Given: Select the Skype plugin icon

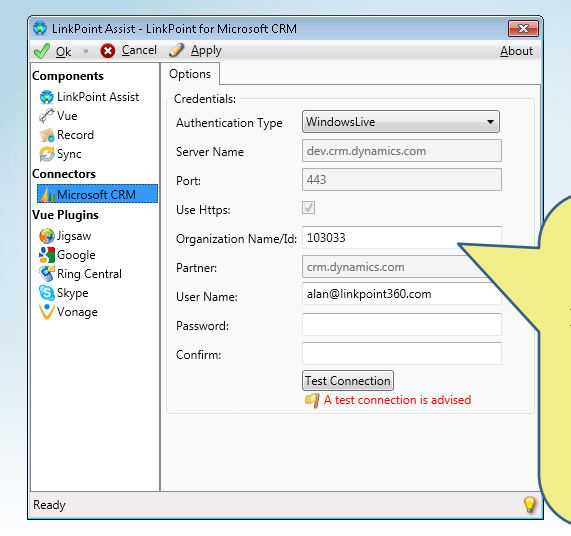Looking at the screenshot, I should coord(47,293).
